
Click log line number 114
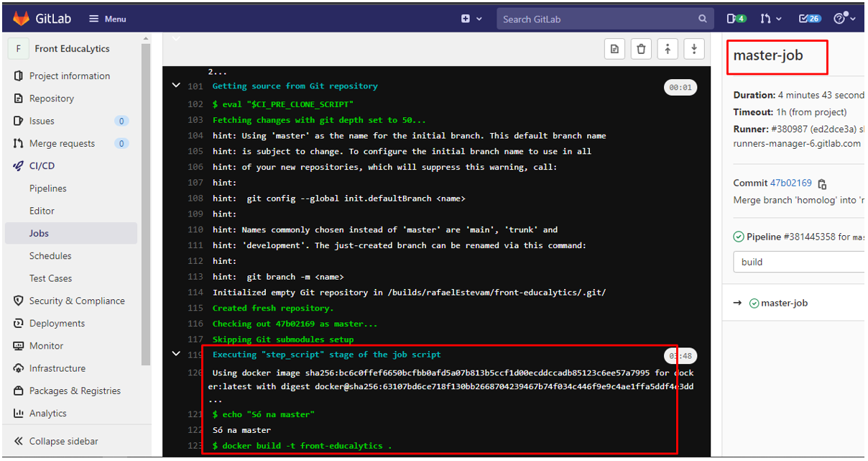click(195, 292)
